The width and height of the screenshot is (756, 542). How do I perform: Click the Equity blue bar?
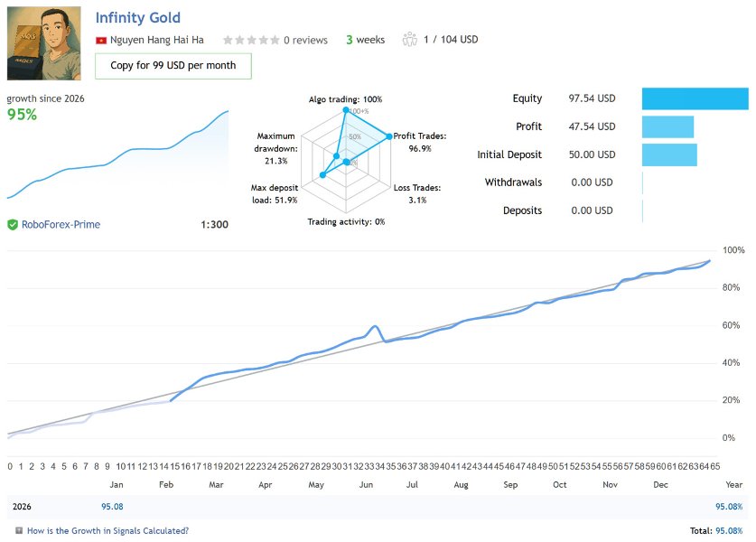click(x=695, y=98)
